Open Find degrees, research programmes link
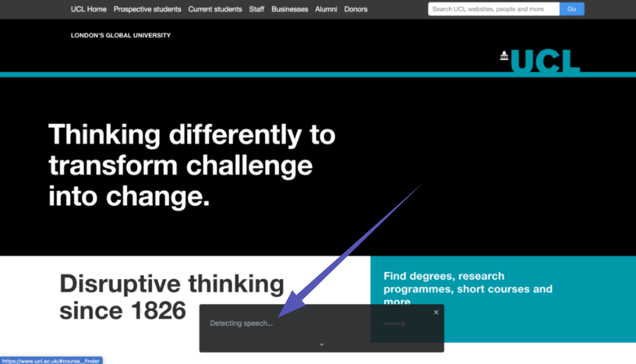 (468, 288)
